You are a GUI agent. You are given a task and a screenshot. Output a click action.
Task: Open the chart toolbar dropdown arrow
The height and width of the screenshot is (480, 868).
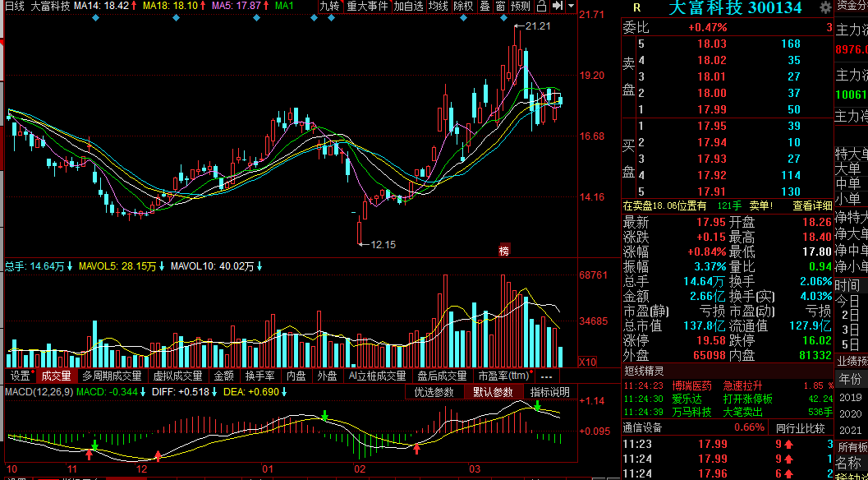tap(571, 6)
